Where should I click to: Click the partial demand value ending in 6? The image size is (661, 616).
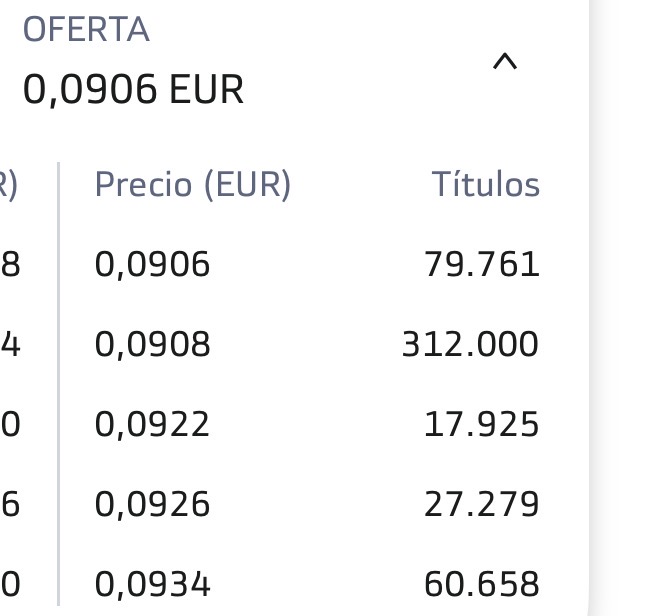point(10,504)
